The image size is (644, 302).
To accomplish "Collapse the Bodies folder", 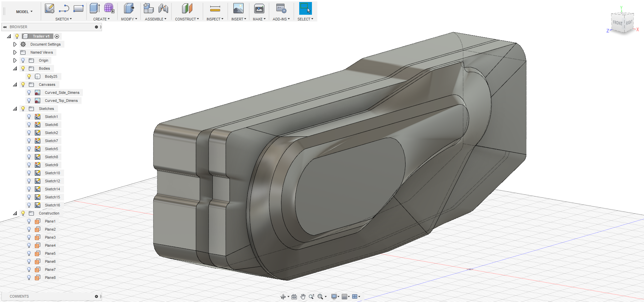I will pyautogui.click(x=15, y=68).
